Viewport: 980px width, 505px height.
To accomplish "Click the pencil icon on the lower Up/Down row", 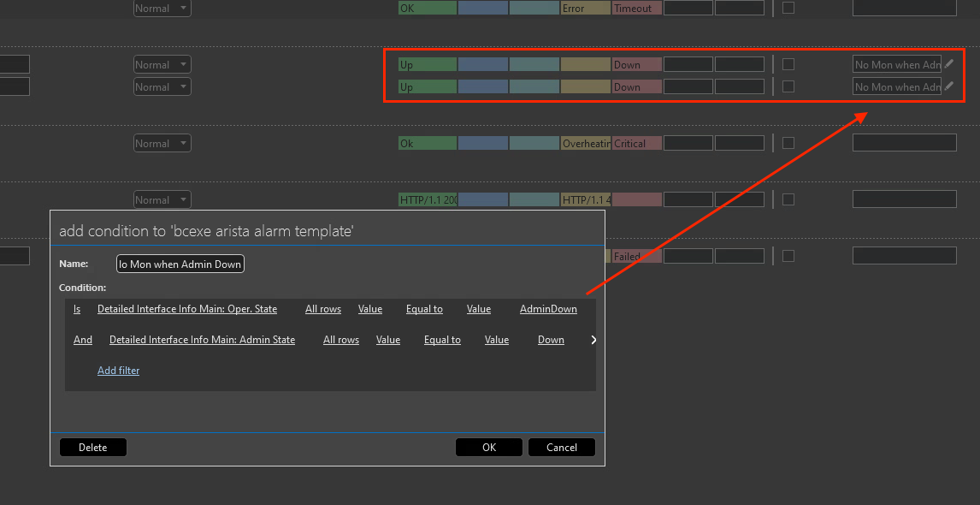I will coord(948,86).
